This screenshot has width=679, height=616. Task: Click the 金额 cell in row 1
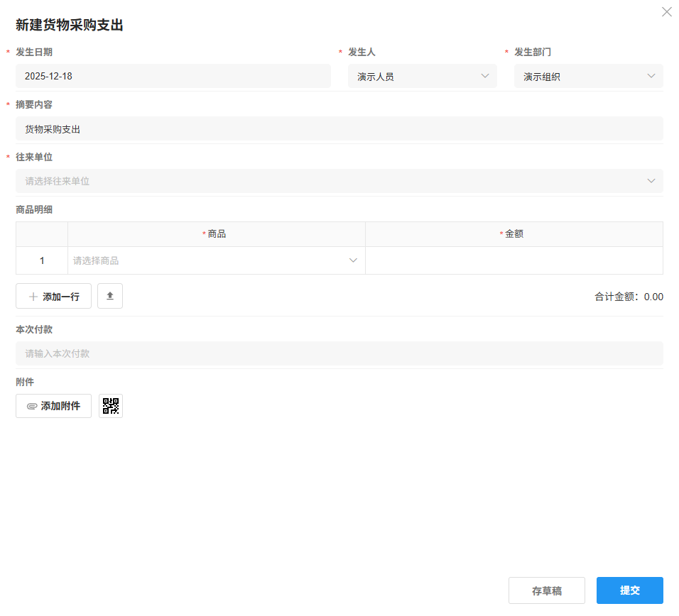click(514, 260)
